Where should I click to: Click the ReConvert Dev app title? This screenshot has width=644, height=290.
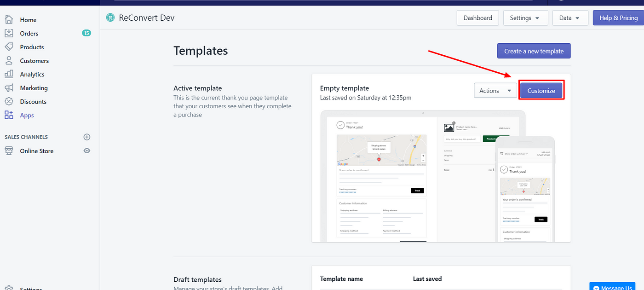tap(147, 18)
